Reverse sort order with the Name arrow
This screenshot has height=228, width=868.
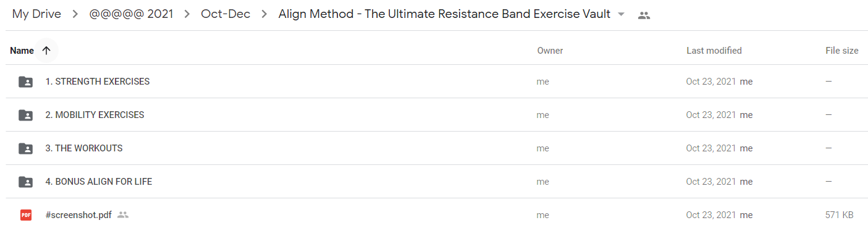[46, 51]
